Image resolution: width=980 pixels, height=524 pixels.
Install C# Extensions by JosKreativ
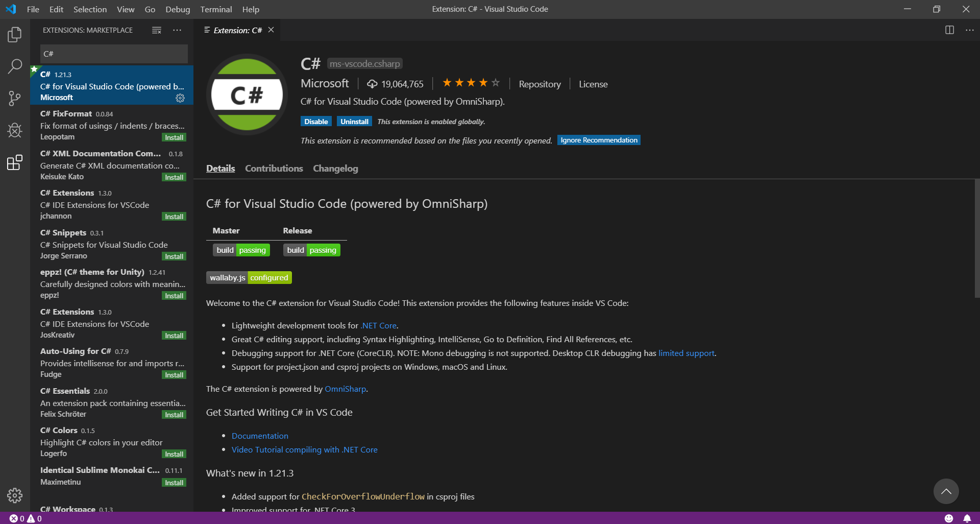point(174,336)
